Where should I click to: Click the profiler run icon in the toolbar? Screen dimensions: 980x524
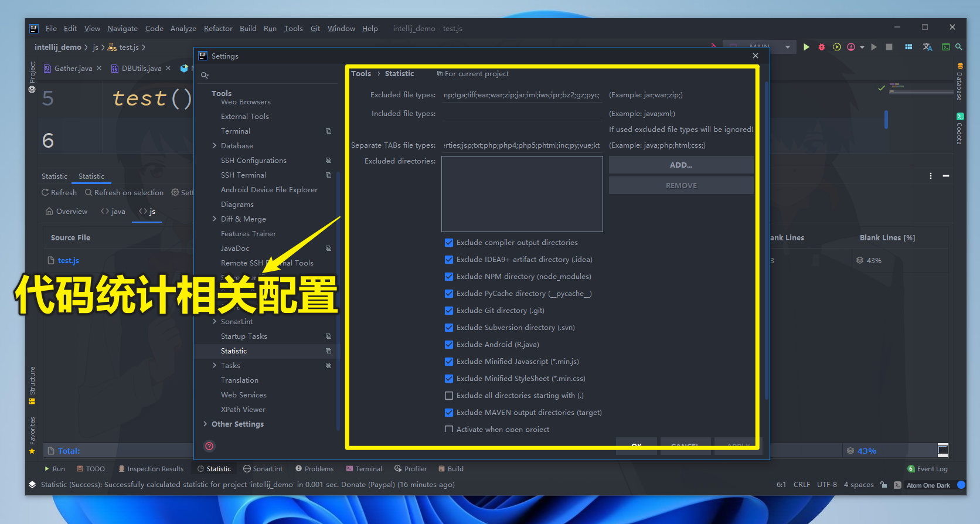click(851, 47)
